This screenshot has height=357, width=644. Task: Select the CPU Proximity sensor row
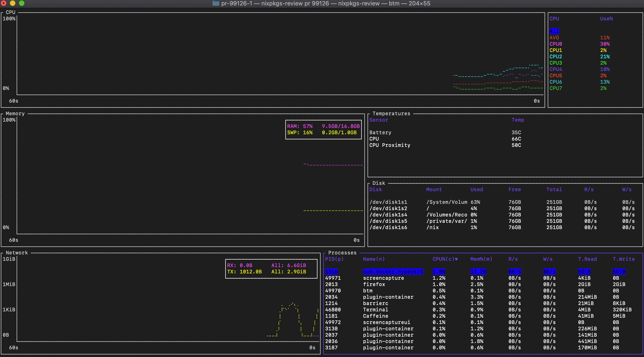(x=390, y=145)
